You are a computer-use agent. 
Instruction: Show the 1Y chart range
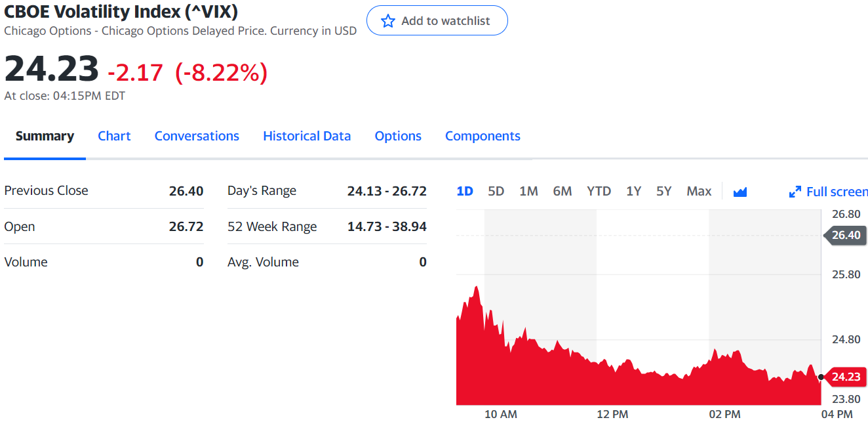[633, 191]
